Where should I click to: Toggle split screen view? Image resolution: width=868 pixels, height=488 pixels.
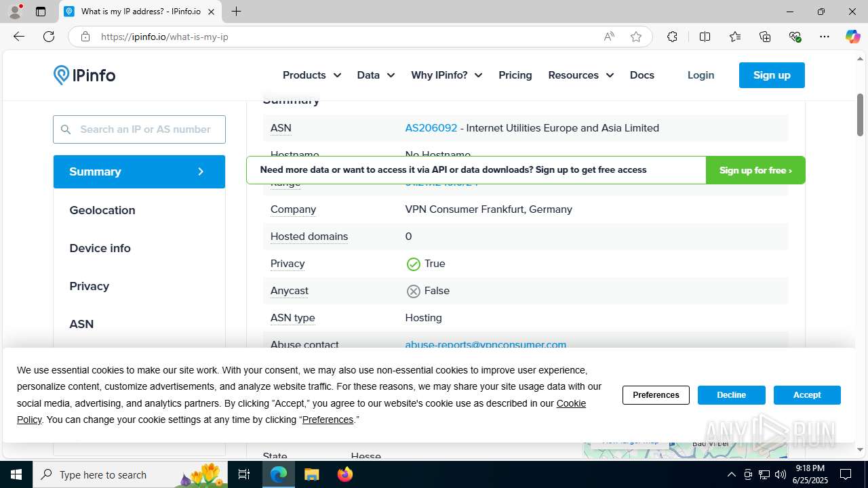pos(705,37)
